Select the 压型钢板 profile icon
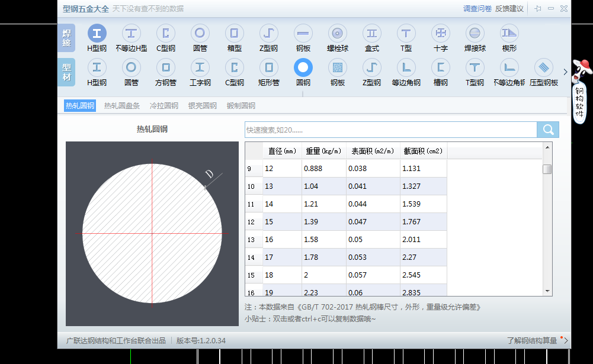The height and width of the screenshot is (364, 593). point(544,68)
